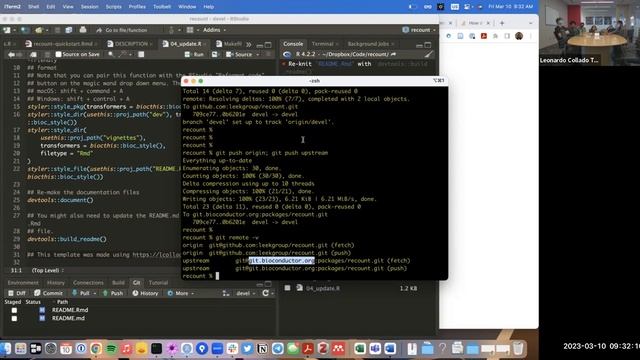
Task: Open the Pull options dropdown arrow
Action: point(95,293)
